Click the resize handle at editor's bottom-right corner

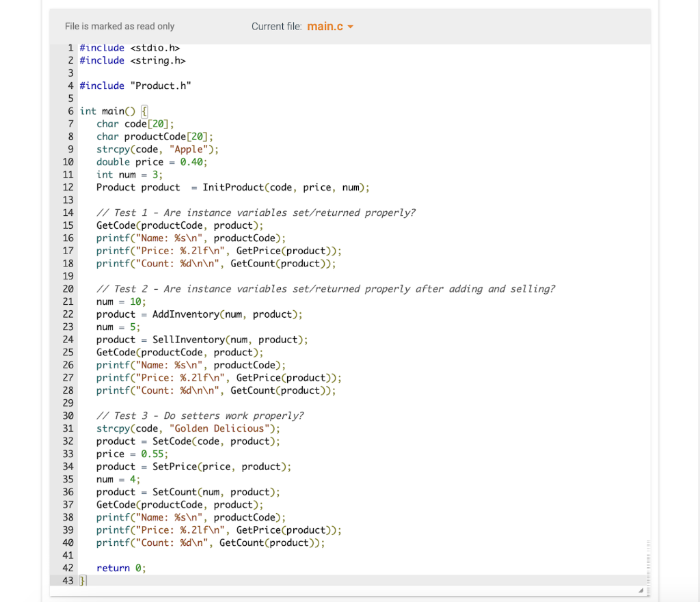[x=641, y=588]
